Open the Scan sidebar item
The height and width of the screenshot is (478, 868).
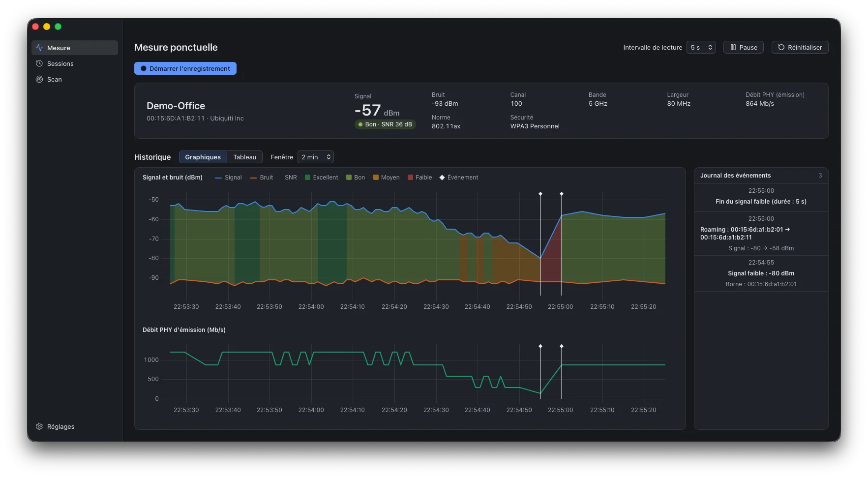75,79
